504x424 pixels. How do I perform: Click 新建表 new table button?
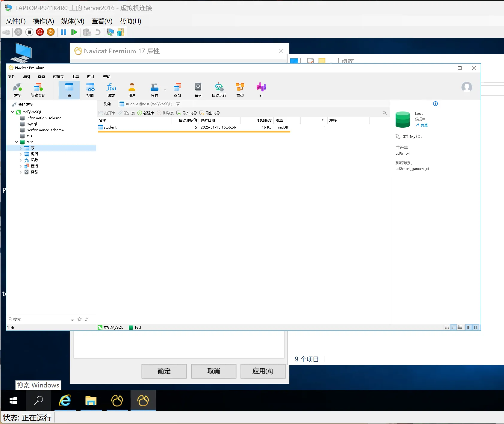pos(146,113)
